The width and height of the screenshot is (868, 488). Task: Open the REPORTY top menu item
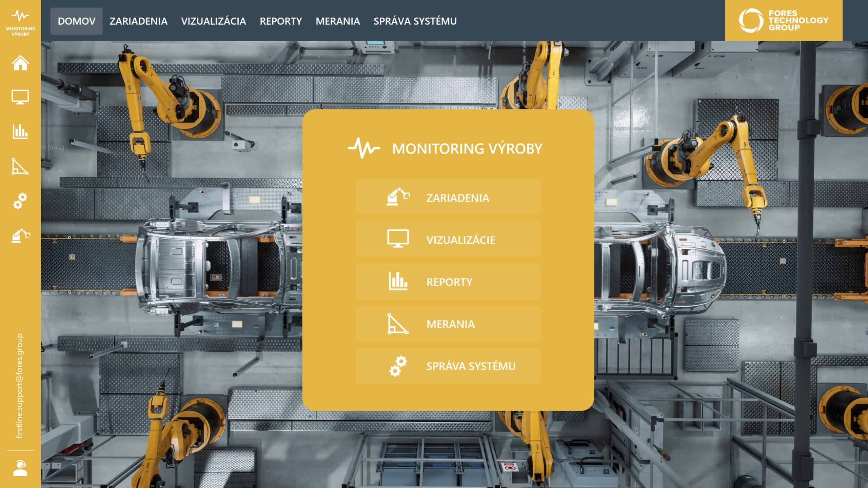tap(281, 21)
